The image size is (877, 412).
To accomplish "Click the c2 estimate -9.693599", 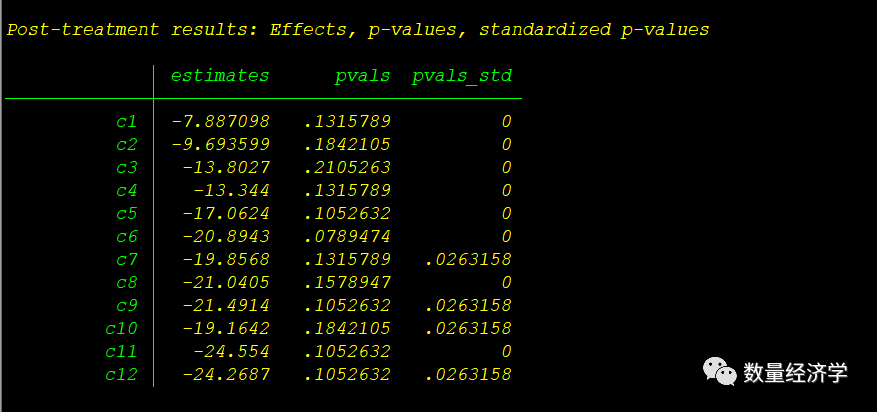I will tap(220, 144).
